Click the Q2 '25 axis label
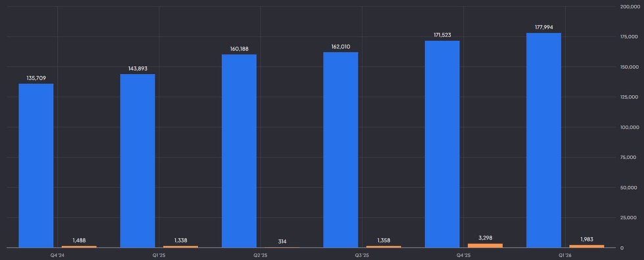 (261, 255)
